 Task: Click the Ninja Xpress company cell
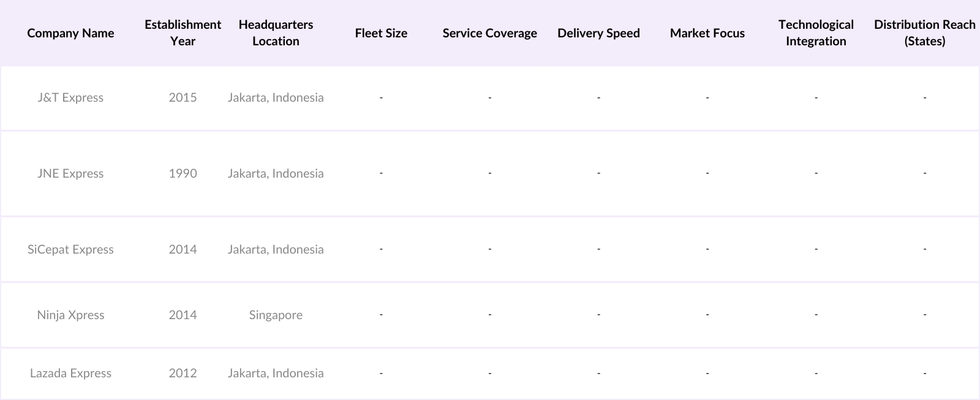pos(70,315)
